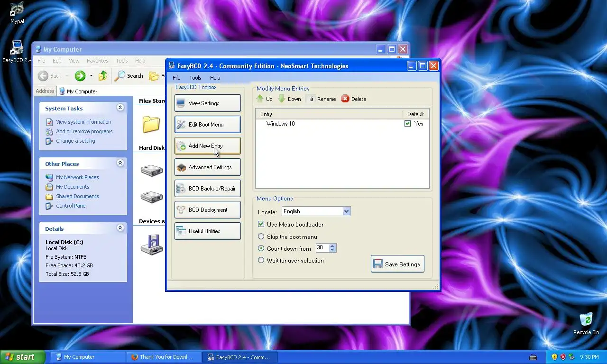Open View Settings in EasyBCD Toolbox
Viewport: 607px width, 364px height.
[x=207, y=103]
